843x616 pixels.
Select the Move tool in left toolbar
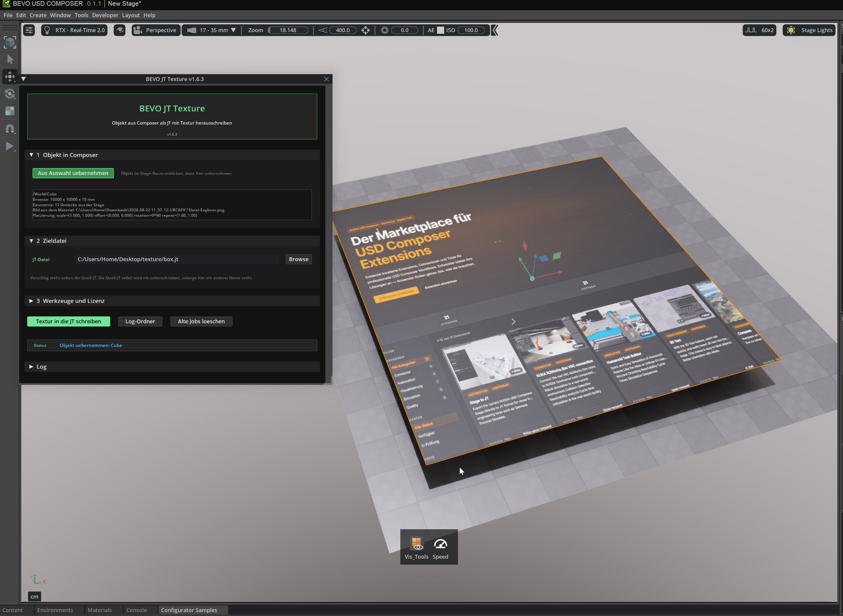pos(10,77)
